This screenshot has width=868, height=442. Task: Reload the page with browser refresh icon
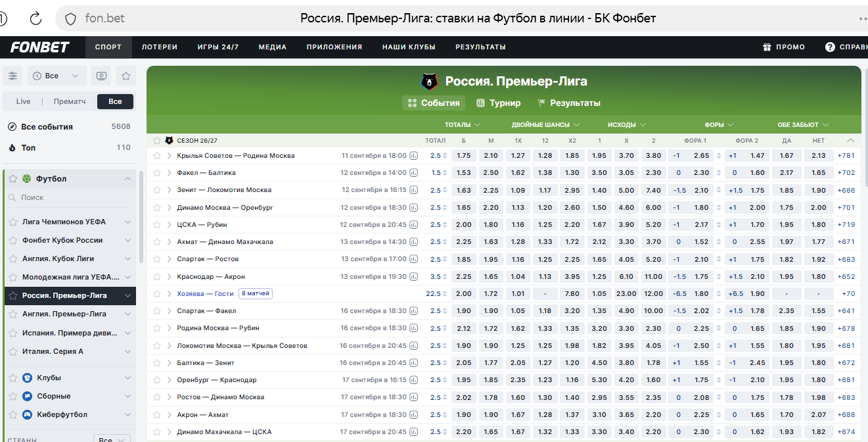[x=36, y=18]
